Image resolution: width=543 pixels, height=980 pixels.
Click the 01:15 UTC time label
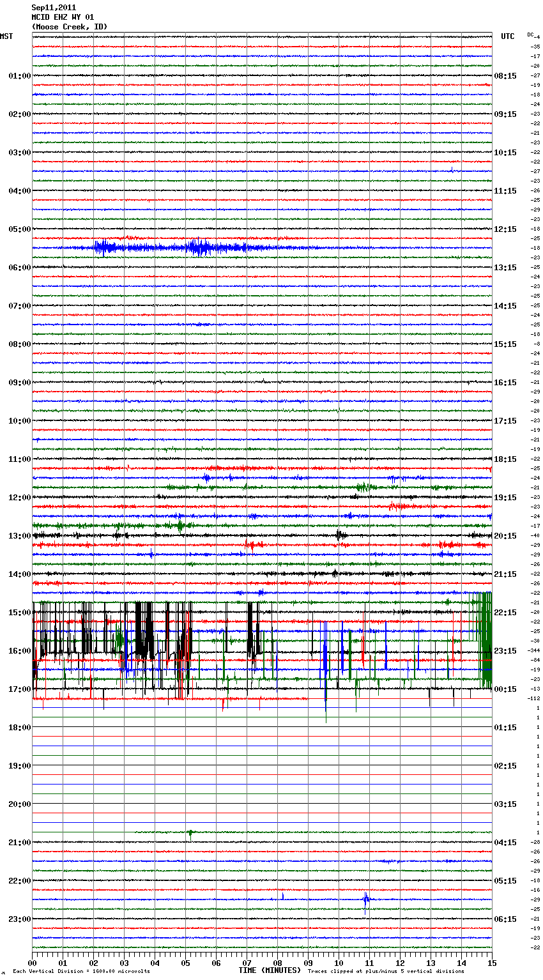(505, 728)
